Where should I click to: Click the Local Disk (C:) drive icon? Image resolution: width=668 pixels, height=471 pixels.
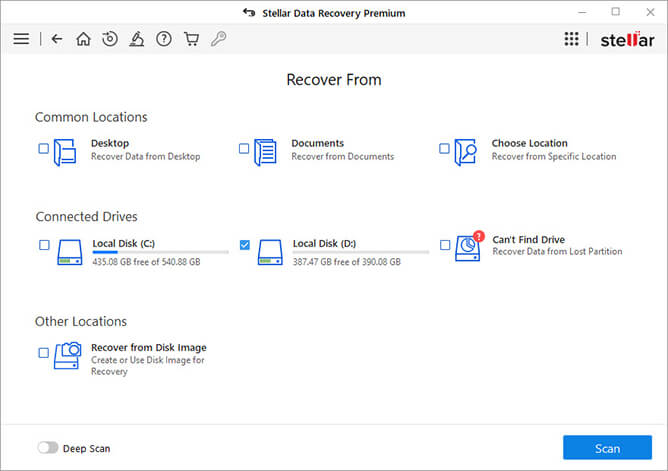coord(70,252)
